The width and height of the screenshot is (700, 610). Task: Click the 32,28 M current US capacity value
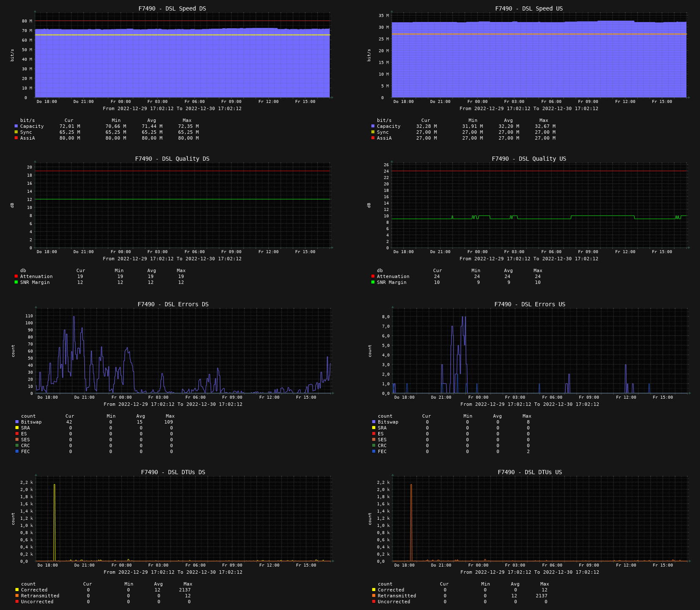tap(426, 126)
